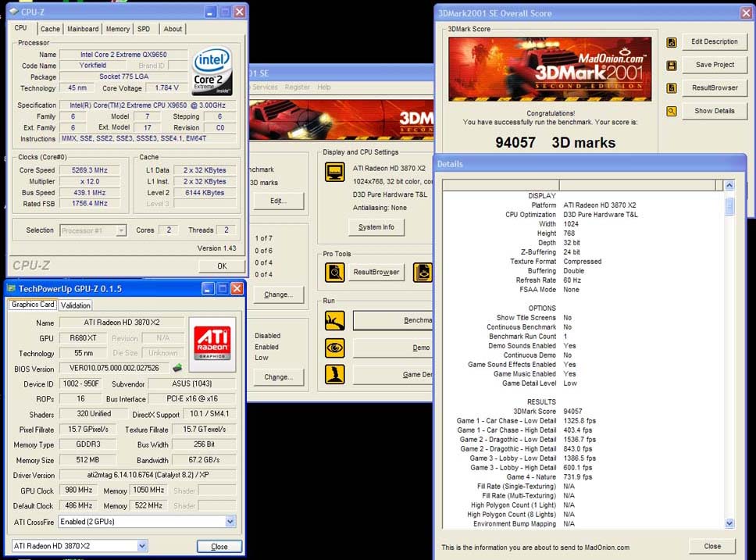Viewport: 756px width, 560px height.
Task: Click the Demo button in the Run section
Action: click(x=393, y=348)
